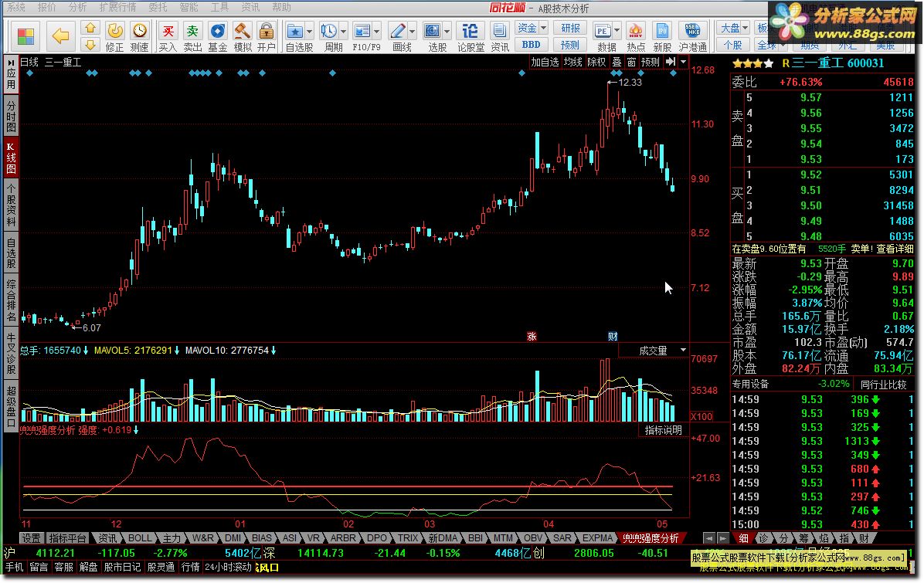The height and width of the screenshot is (583, 924).
Task: Click the chart jump-to-end arrow icon
Action: pyautogui.click(x=671, y=61)
